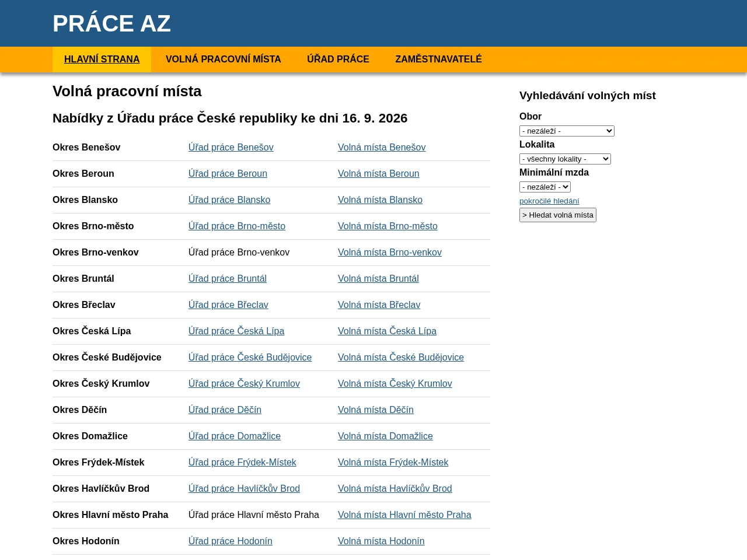This screenshot has width=747, height=560.
Task: Open Úřad práce Frýdek-Místek link
Action: click(242, 463)
